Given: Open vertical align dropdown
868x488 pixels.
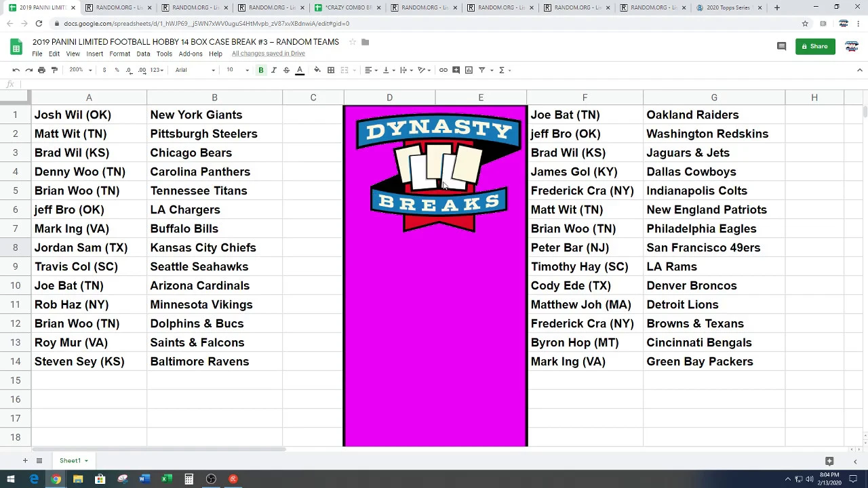Looking at the screenshot, I should point(388,70).
